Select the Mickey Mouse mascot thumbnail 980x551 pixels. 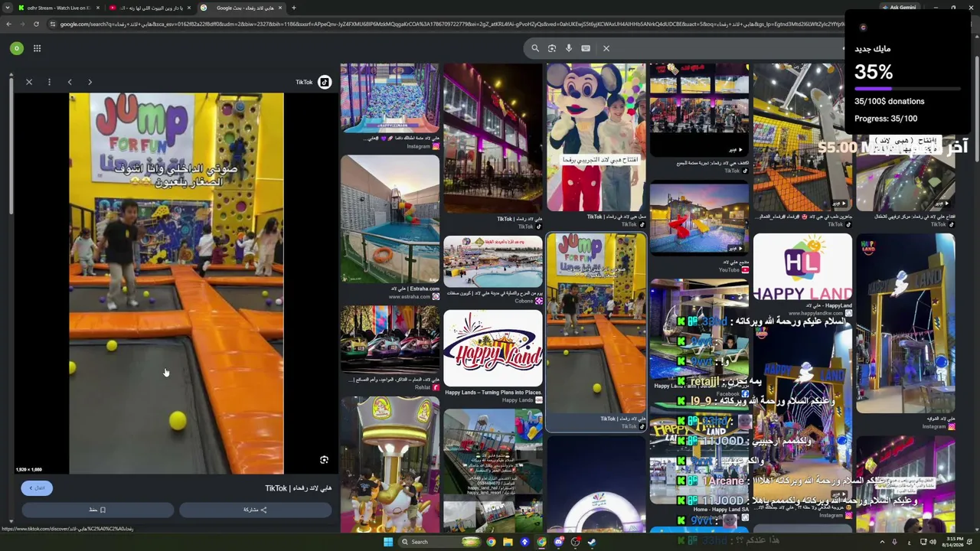[x=596, y=137]
